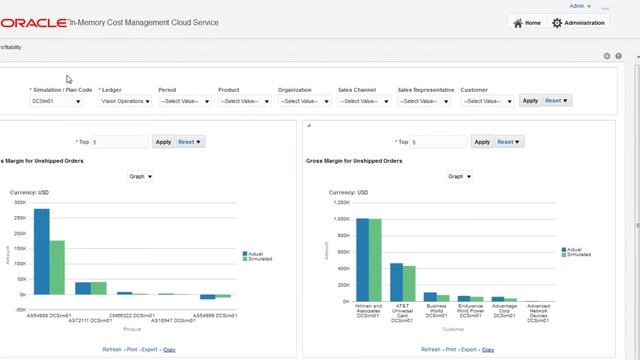Viewport: 640px width, 360px height.
Task: Click the Advantage Corp customer label
Action: click(x=504, y=311)
